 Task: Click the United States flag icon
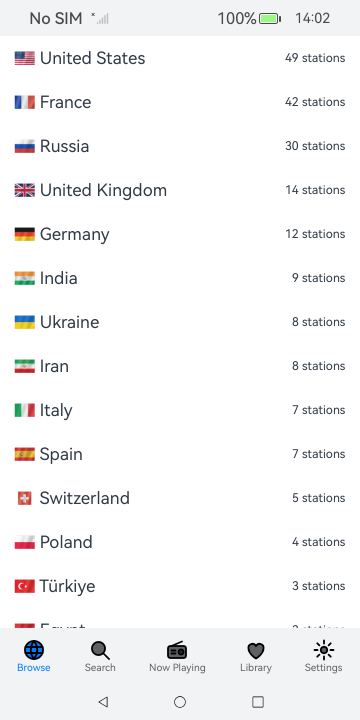coord(25,58)
